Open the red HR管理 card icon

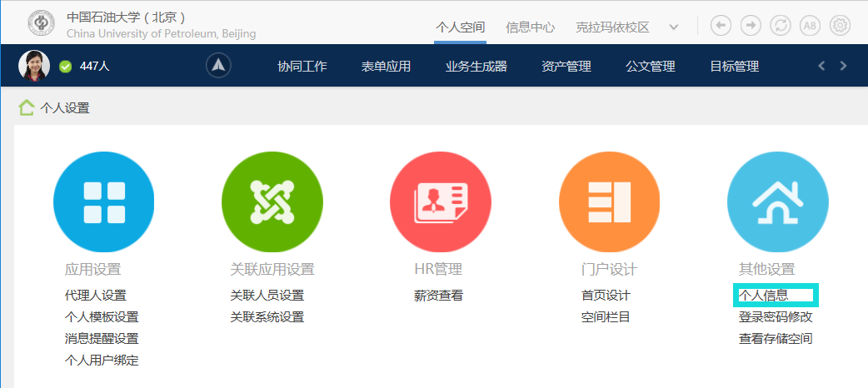pyautogui.click(x=441, y=202)
